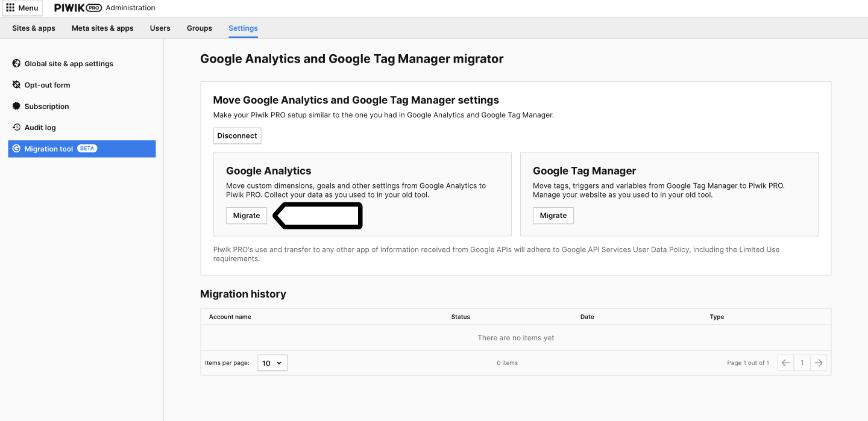868x421 pixels.
Task: Open the Audit log
Action: tap(40, 128)
